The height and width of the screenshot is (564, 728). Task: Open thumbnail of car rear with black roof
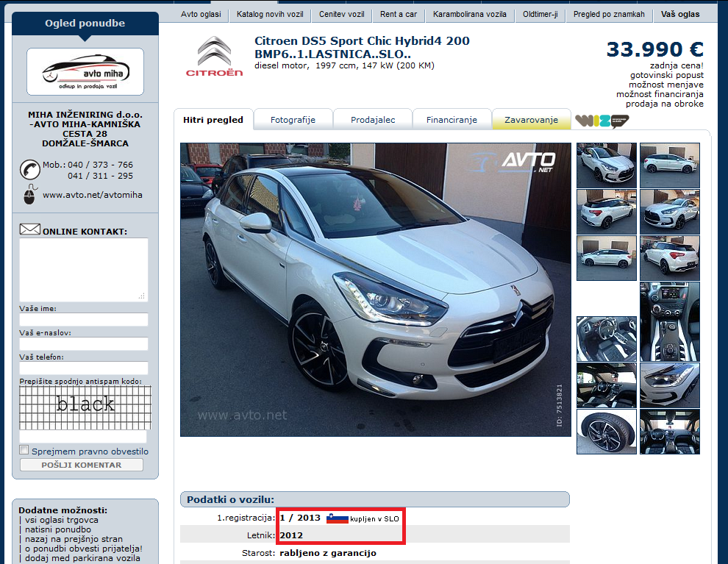[607, 212]
